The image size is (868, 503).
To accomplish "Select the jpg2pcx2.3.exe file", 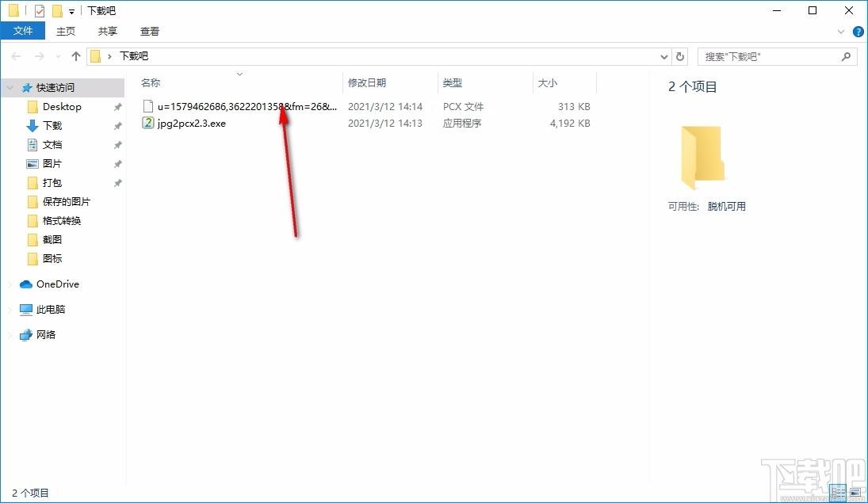I will (x=192, y=124).
